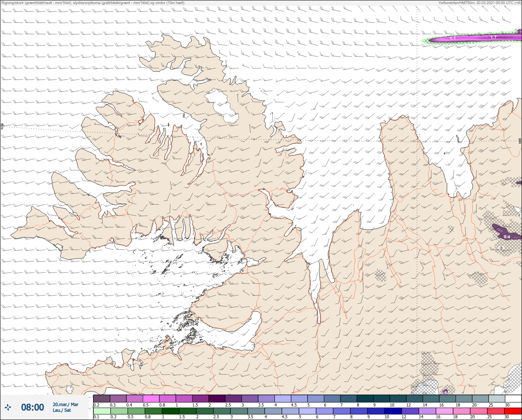522x420 pixels.
Task: Click the 08:00 forecast time display
Action: (x=33, y=407)
